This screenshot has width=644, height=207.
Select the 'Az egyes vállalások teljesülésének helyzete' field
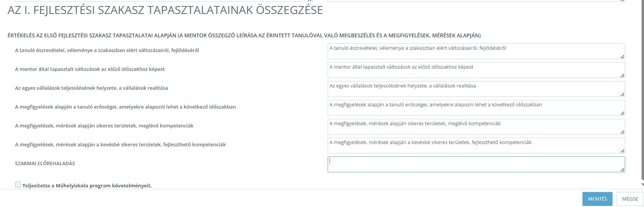tap(476, 89)
